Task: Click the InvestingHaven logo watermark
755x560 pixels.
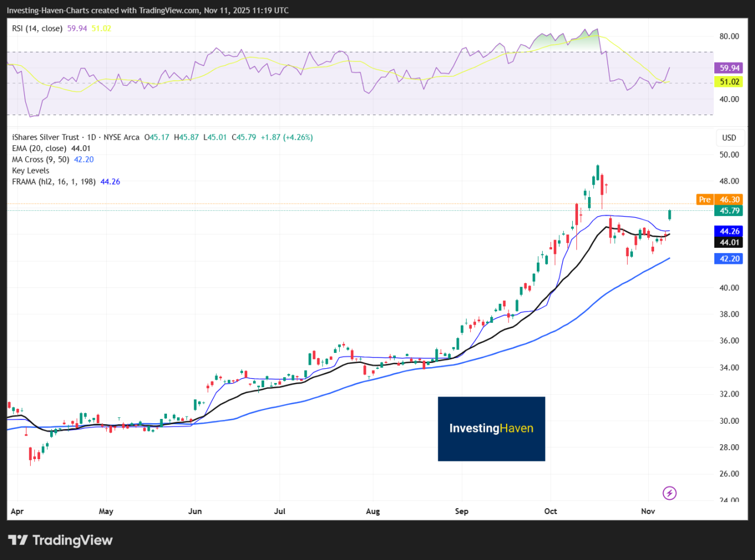Action: click(x=491, y=428)
